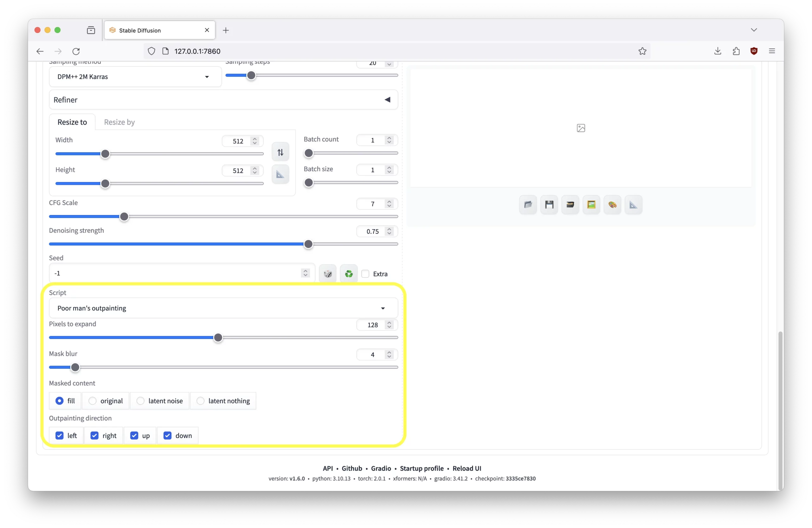812x528 pixels.
Task: Select the fill masked content option
Action: (65, 401)
